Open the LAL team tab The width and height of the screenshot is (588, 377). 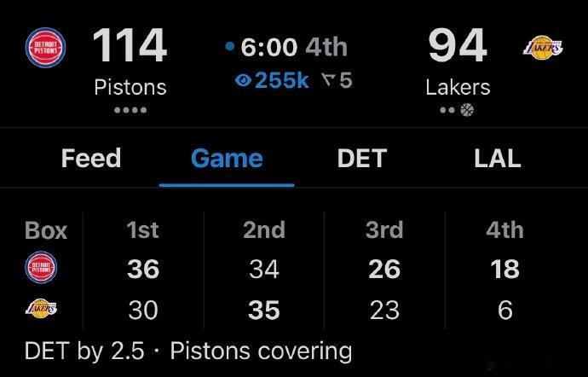[497, 158]
